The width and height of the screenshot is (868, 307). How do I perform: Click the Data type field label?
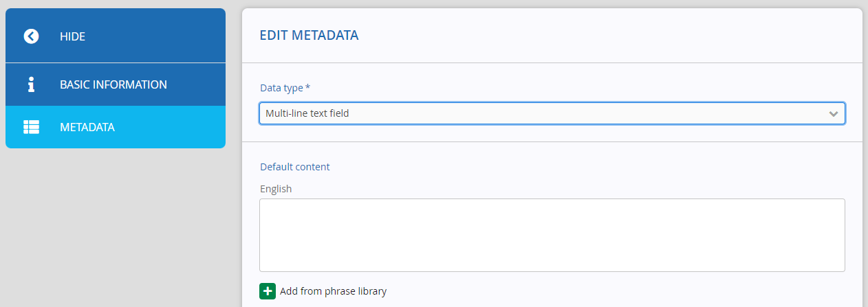(x=281, y=88)
